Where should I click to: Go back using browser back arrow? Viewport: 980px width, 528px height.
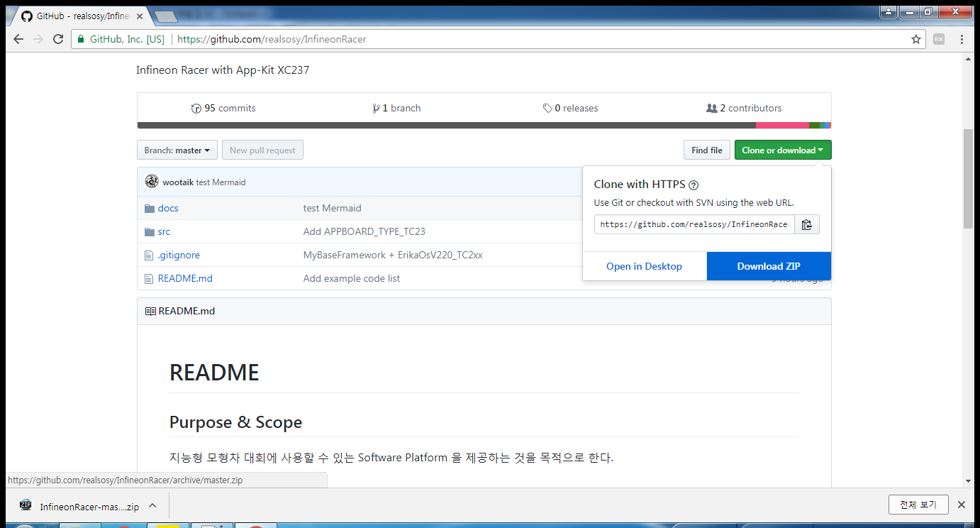[18, 39]
